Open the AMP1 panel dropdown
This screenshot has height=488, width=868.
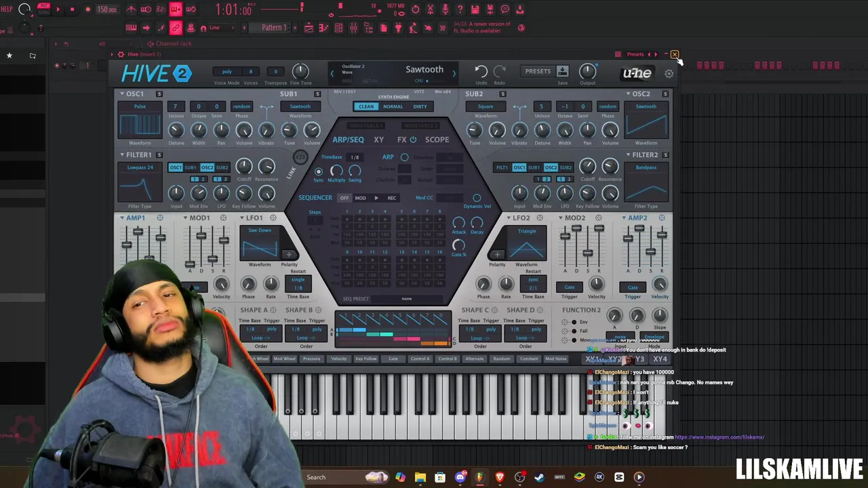(122, 218)
